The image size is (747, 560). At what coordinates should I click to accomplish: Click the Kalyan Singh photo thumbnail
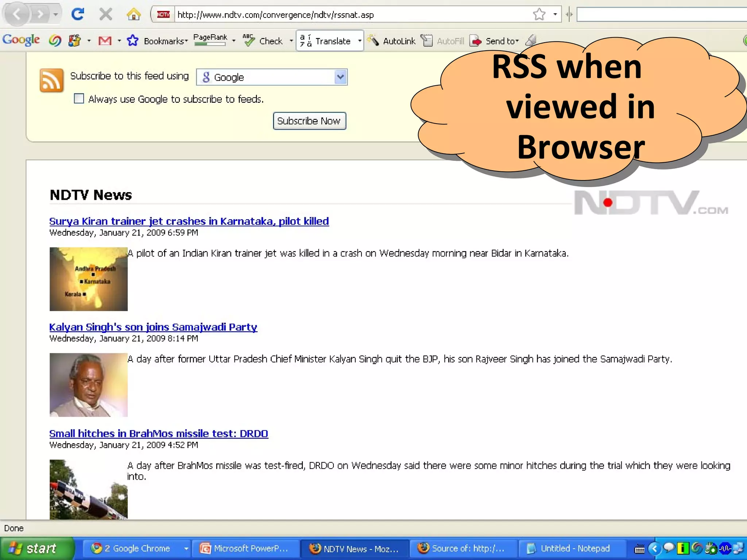89,385
